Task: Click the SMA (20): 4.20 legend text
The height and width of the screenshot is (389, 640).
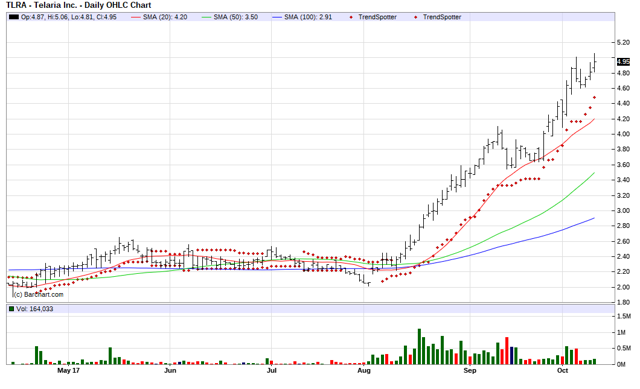Action: [165, 17]
